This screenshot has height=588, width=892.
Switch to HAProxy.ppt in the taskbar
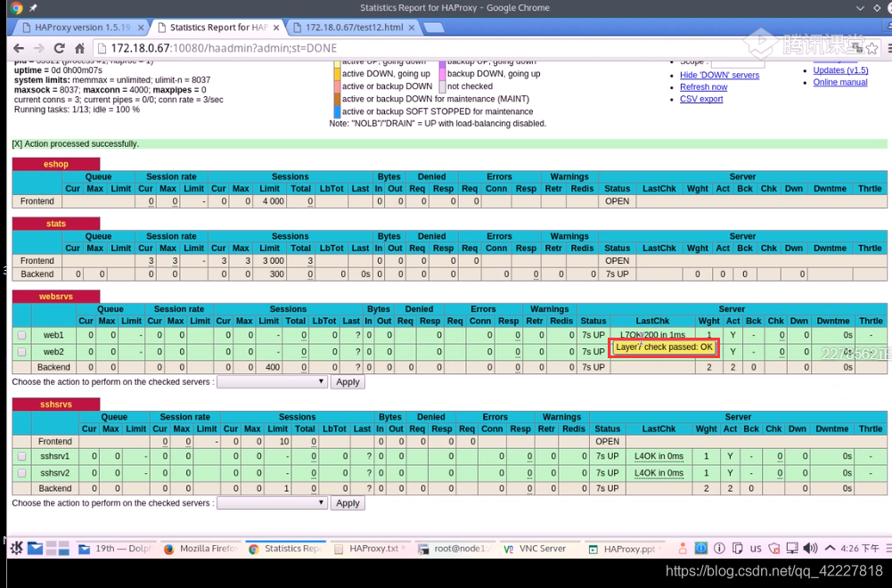coord(624,549)
